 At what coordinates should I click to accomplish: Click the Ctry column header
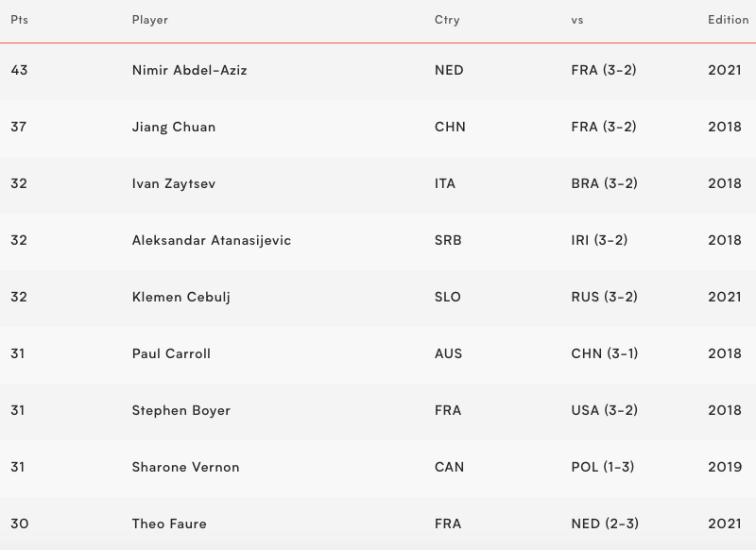click(447, 20)
